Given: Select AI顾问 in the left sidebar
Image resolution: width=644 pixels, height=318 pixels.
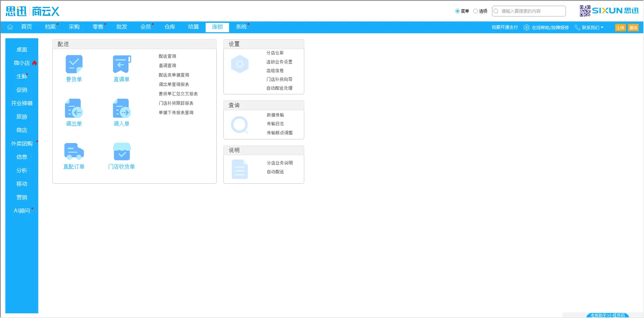Looking at the screenshot, I should (22, 211).
